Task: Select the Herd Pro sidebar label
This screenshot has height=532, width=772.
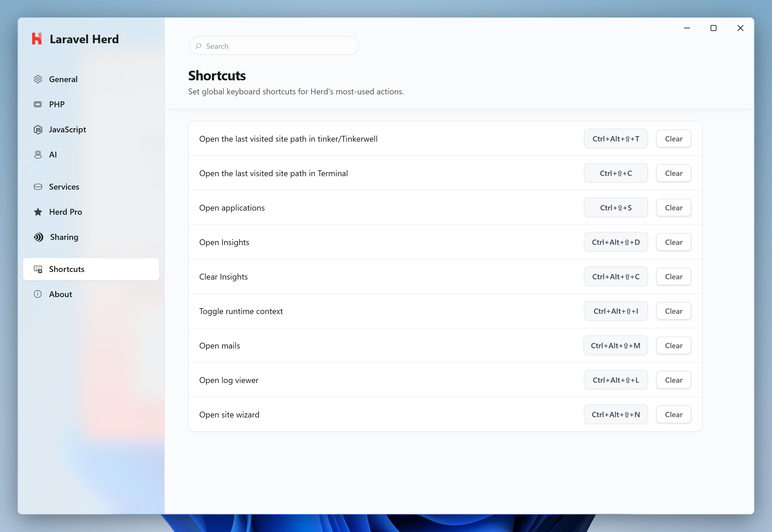Action: click(x=66, y=212)
